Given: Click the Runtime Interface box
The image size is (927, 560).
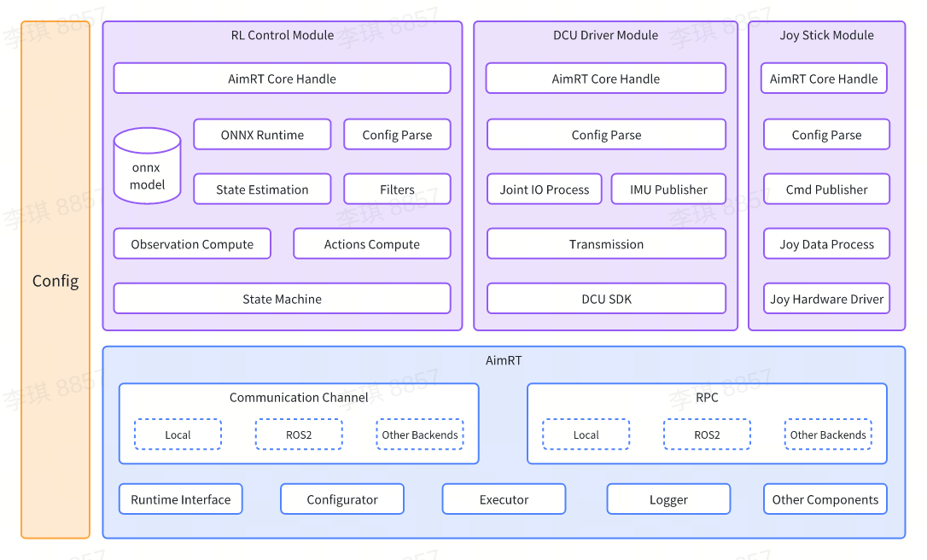Looking at the screenshot, I should click(181, 499).
